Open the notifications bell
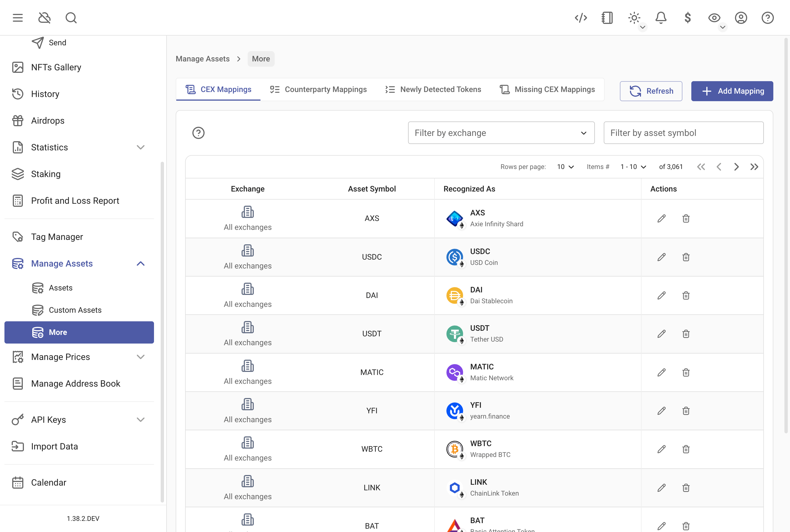 661,18
